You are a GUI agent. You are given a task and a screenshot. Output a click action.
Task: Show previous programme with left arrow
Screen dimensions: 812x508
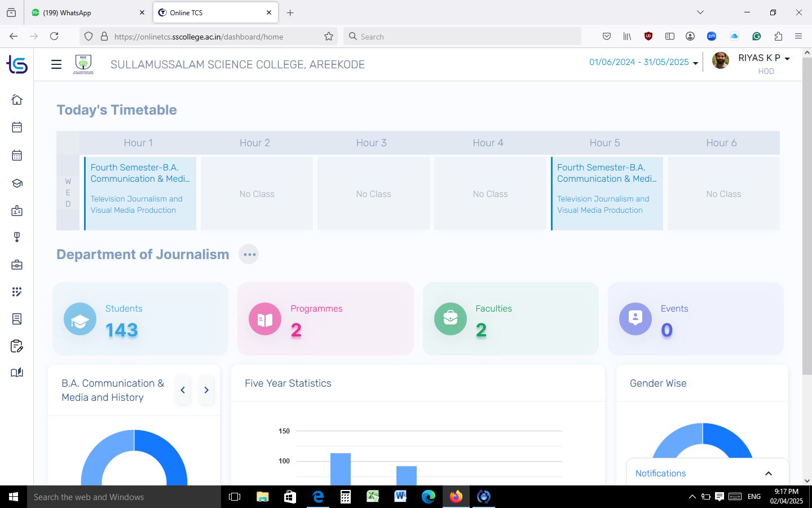(183, 390)
